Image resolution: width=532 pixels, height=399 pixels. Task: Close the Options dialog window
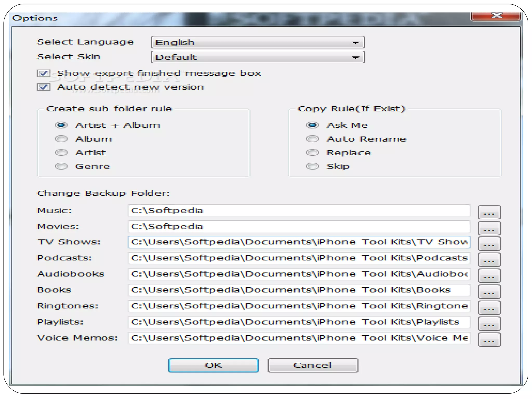tap(496, 16)
